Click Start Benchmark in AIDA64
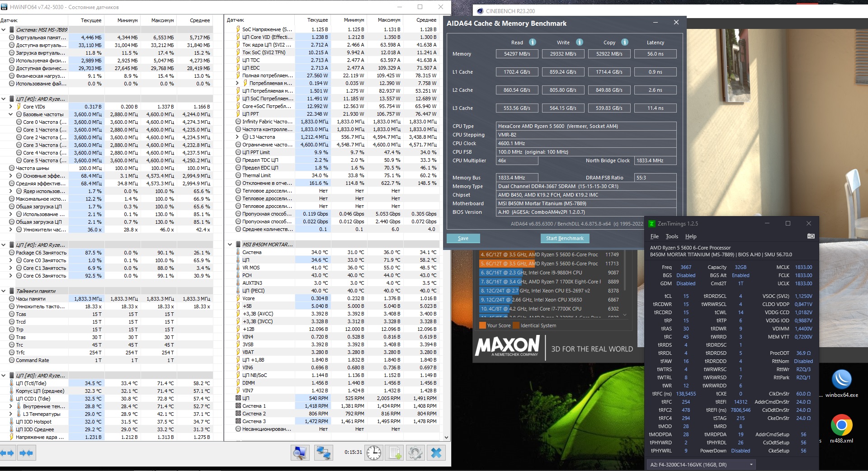Screen dimensions: 868x471 pos(565,238)
